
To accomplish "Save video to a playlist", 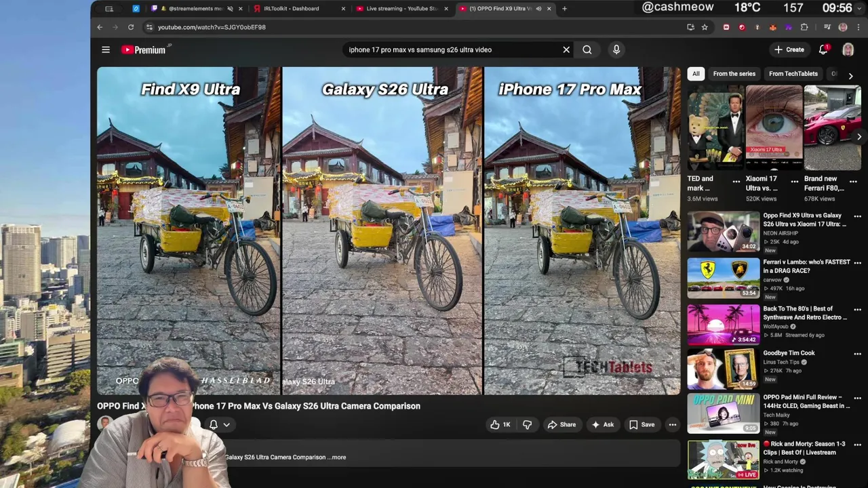I will [642, 425].
